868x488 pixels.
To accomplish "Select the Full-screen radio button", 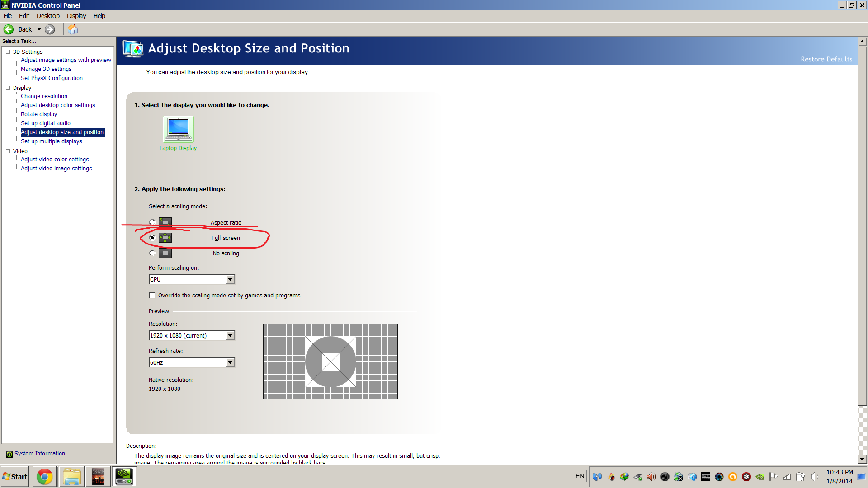I will [152, 238].
